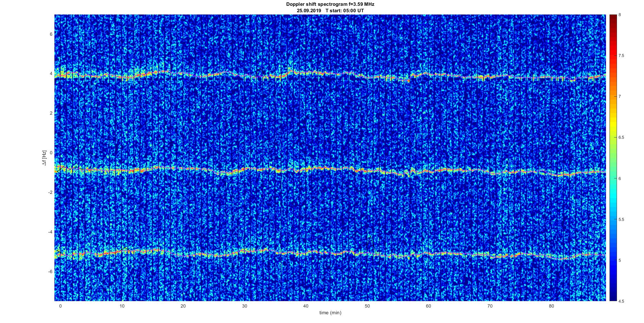The height and width of the screenshot is (323, 644).
Task: Click the y-axis label 'Δf [Hz]'
Action: pyautogui.click(x=44, y=158)
